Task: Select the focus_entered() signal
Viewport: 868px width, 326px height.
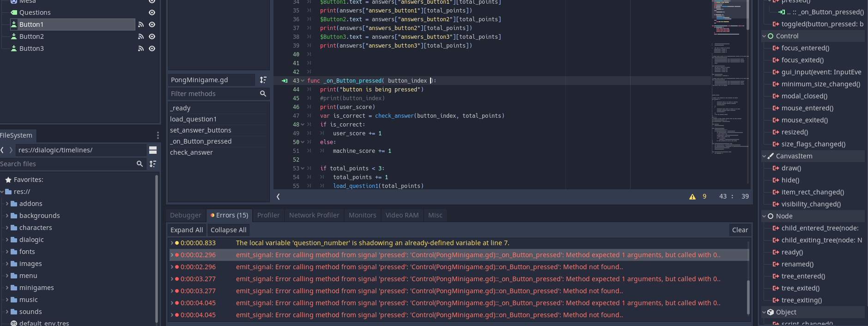Action: [x=805, y=48]
